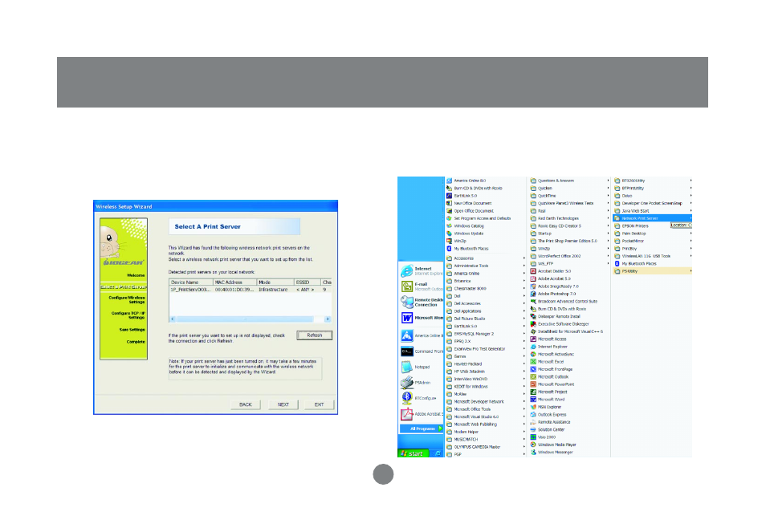Launch Remote Desktop Connection icon
Screen dimensions: 766x532
[406, 303]
